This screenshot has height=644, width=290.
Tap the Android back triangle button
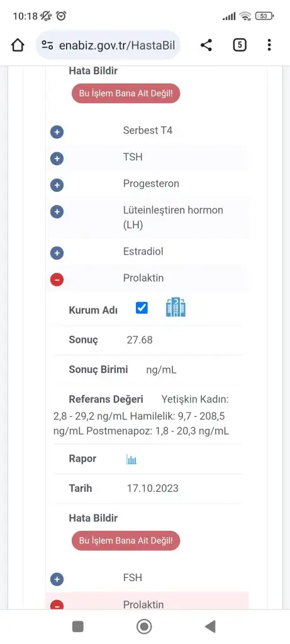point(210,626)
